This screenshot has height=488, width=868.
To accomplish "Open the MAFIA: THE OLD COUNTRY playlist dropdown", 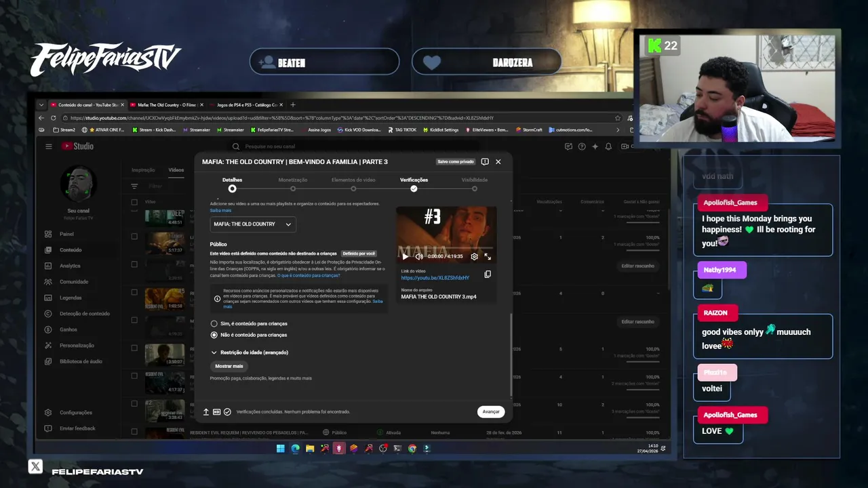I will click(252, 224).
